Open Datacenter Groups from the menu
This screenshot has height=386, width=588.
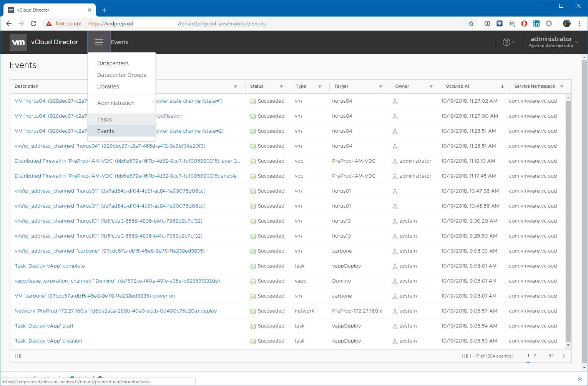click(121, 75)
